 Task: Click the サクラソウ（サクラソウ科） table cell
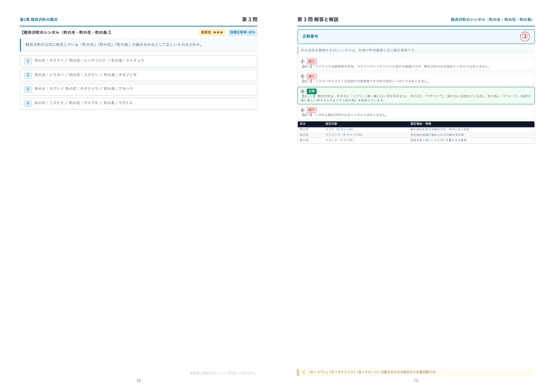344,135
